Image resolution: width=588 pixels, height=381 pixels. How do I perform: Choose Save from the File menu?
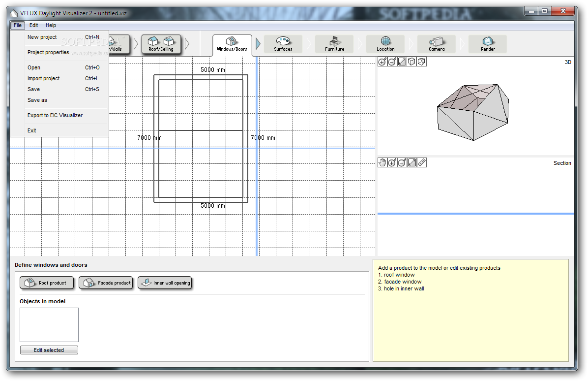tap(60, 89)
